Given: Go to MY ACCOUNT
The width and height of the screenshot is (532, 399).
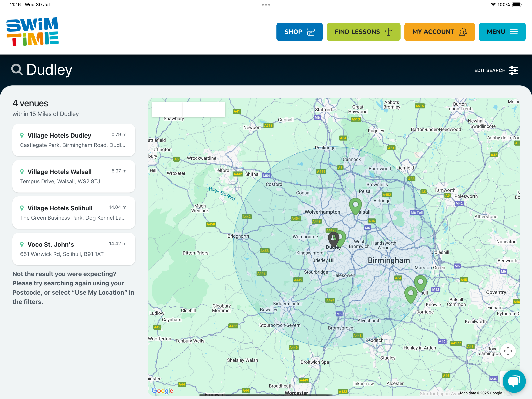Looking at the screenshot, I should click(439, 32).
